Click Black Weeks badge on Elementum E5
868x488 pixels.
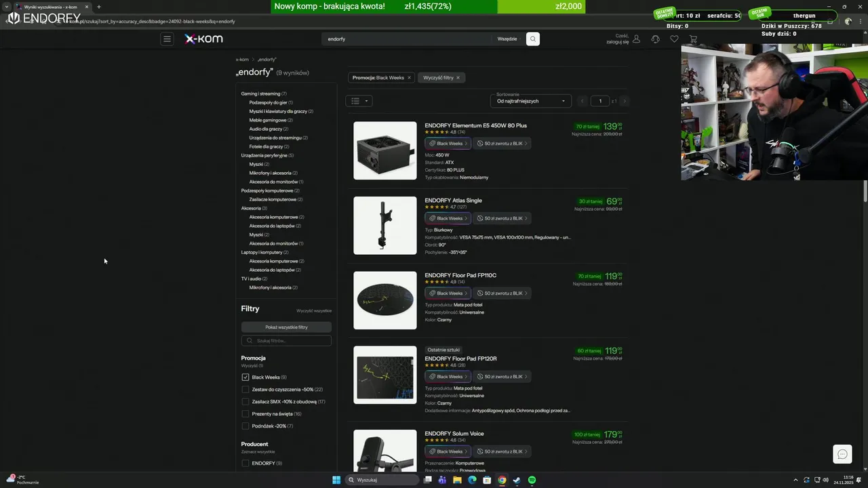pos(448,144)
